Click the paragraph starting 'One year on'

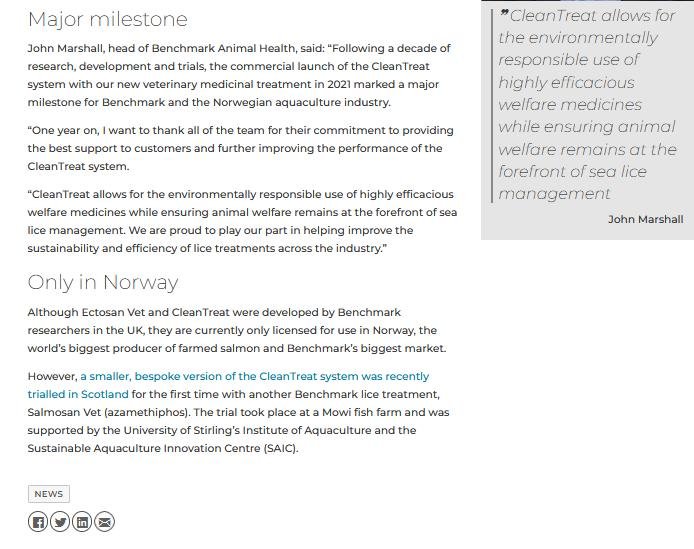[x=240, y=148]
